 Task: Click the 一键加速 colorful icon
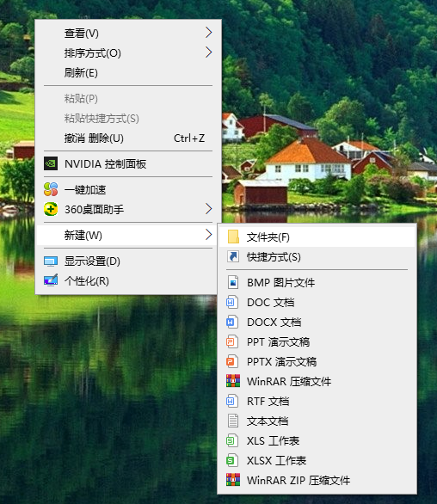coord(51,189)
